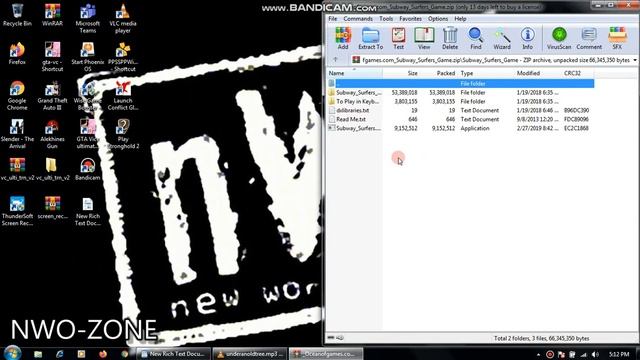Viewport: 640px width, 360px height.
Task: Sort by Type column header
Action: [486, 73]
